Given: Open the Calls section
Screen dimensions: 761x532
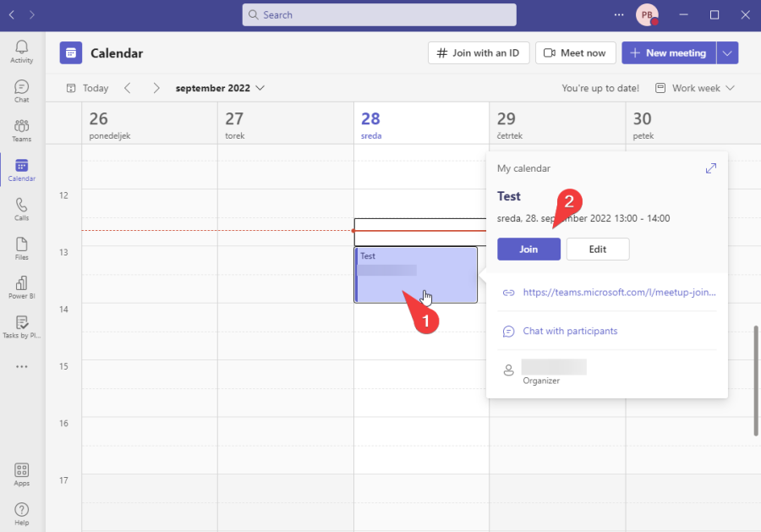Looking at the screenshot, I should (x=22, y=209).
